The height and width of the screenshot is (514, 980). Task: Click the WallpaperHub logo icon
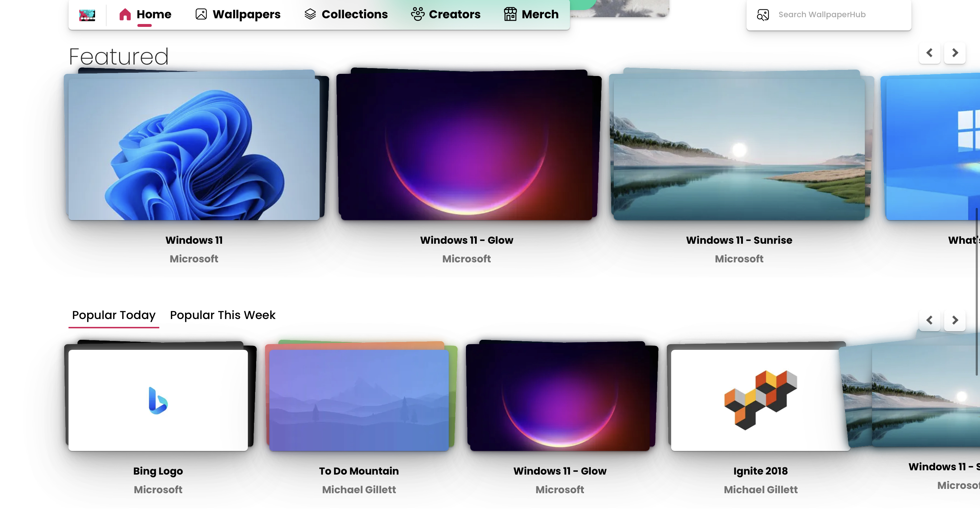87,15
